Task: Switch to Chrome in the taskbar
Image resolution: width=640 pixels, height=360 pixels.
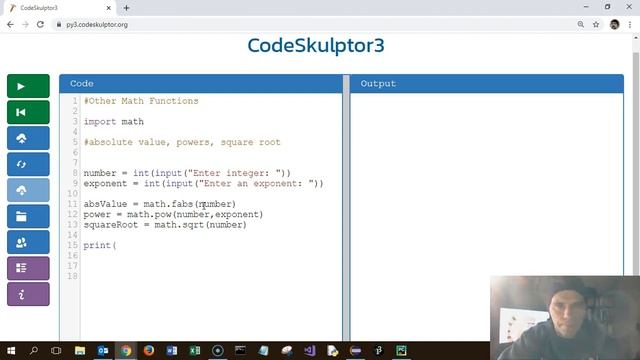Action: (126, 351)
